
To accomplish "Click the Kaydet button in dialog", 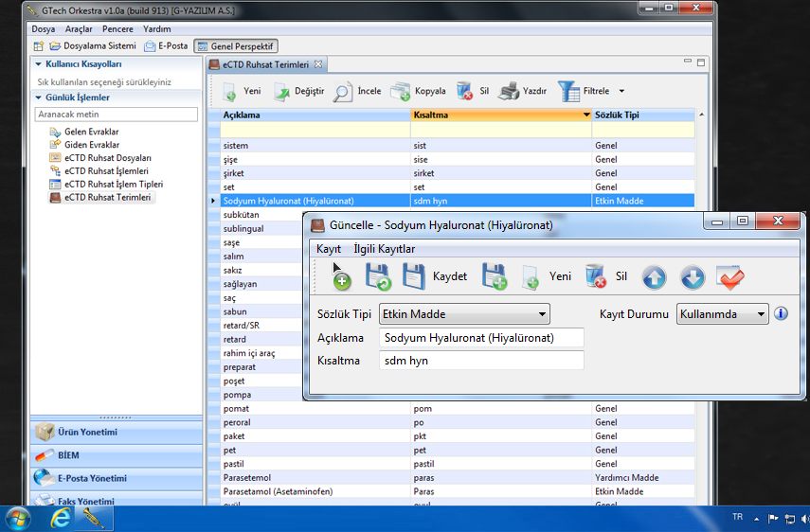I will 449,277.
